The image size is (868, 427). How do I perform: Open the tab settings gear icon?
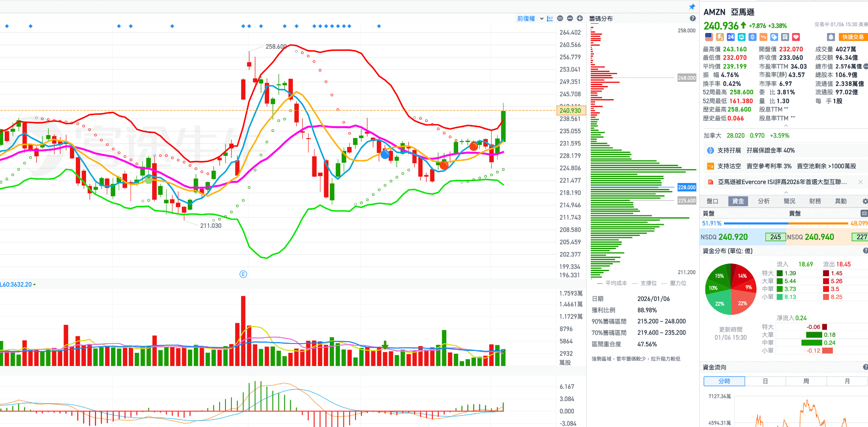[865, 201]
